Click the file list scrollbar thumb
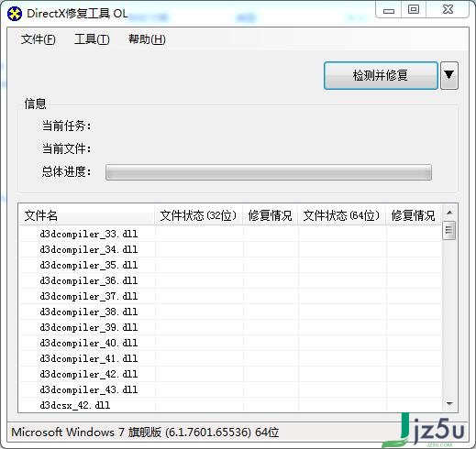Viewport: 476px width, 449px height. click(448, 230)
